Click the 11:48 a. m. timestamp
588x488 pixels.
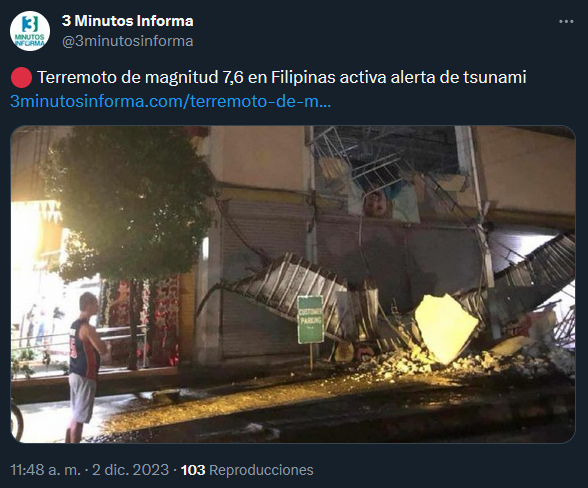pos(45,470)
